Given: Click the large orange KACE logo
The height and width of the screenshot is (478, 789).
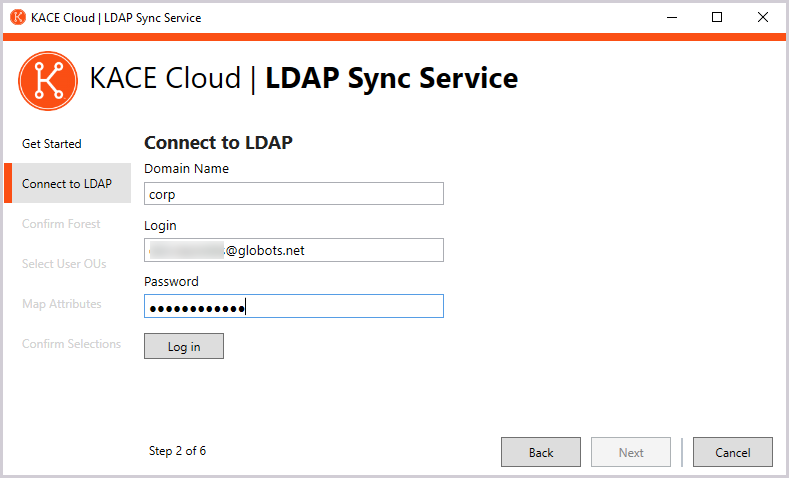Looking at the screenshot, I should 47,80.
